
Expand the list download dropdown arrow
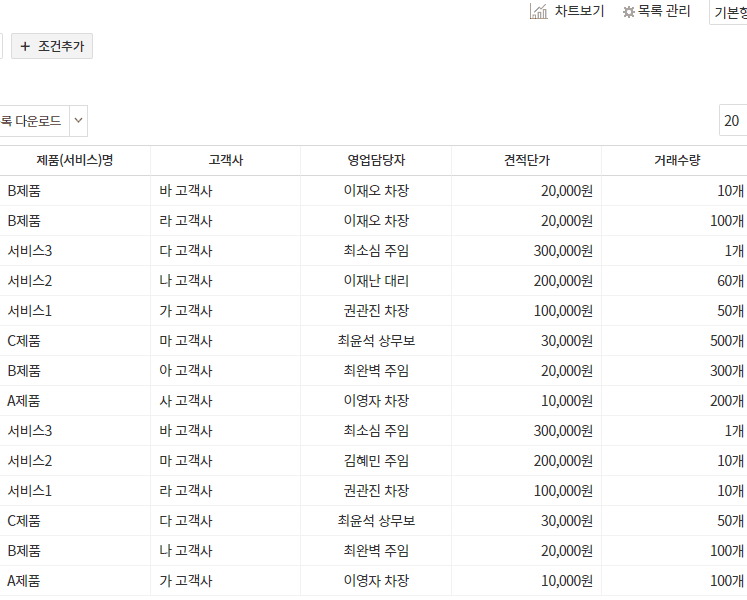79,121
